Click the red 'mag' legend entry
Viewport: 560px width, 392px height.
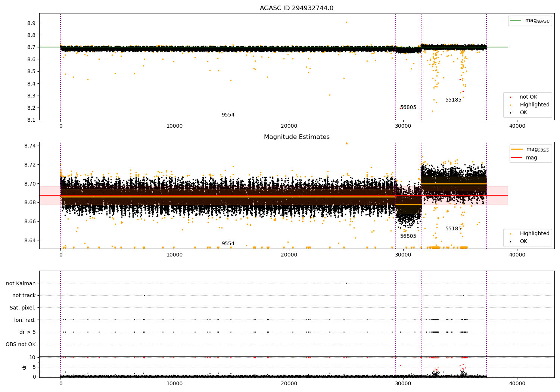tap(525, 158)
